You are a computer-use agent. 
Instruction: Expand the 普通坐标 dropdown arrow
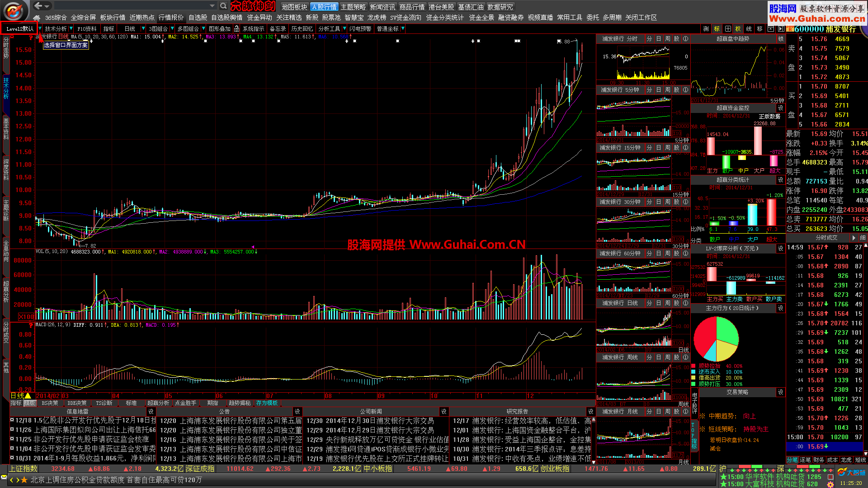[403, 28]
